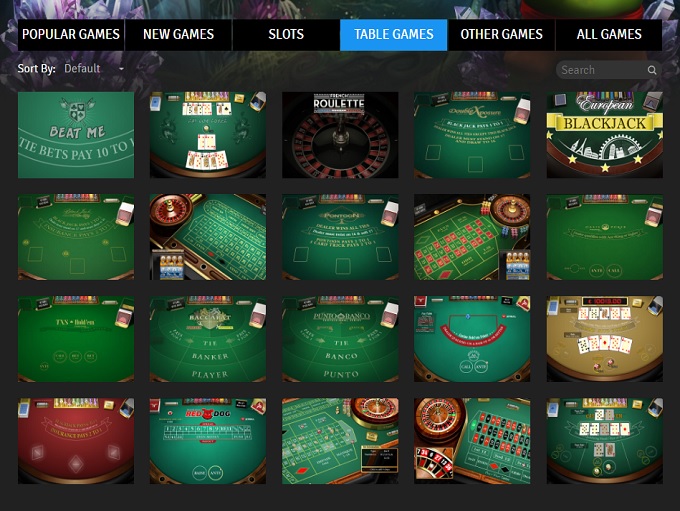Show the All Games tab
Screen dimensions: 680x511
[609, 35]
